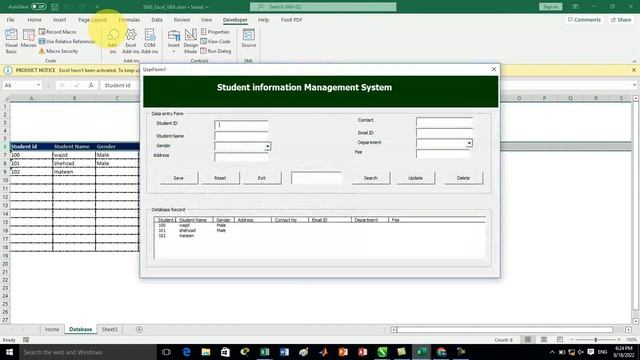Open control Properties

pos(215,32)
